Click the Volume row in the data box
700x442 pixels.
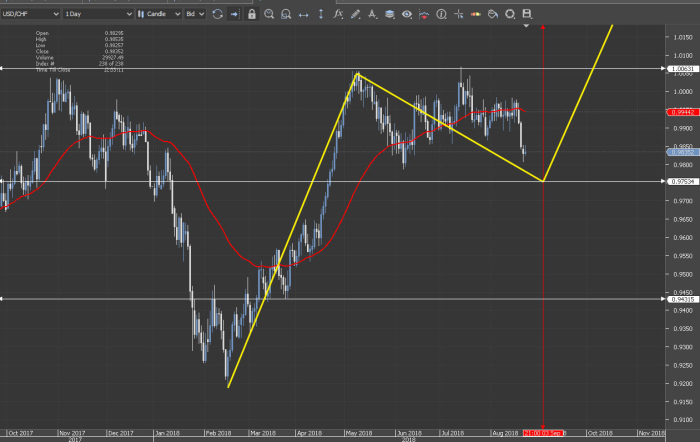[79, 58]
